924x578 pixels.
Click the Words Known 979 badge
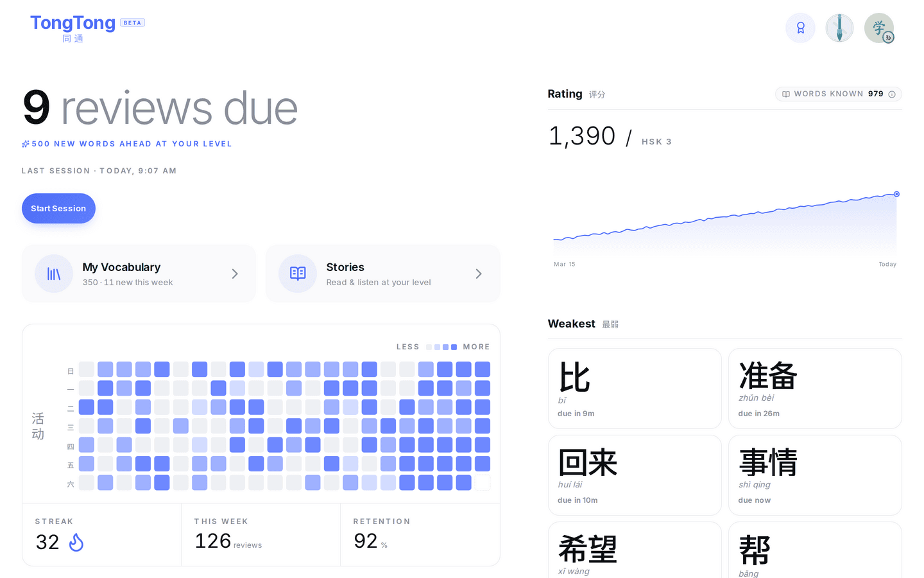(839, 94)
